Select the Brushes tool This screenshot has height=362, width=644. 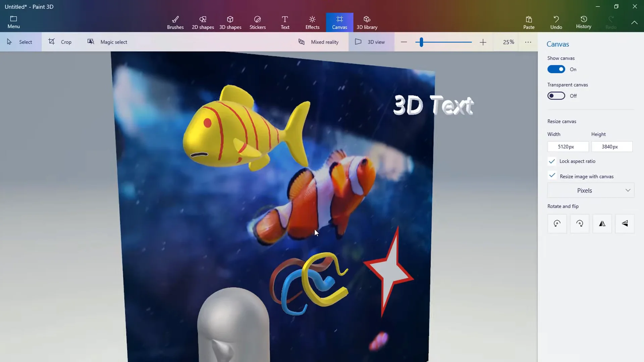coord(175,22)
